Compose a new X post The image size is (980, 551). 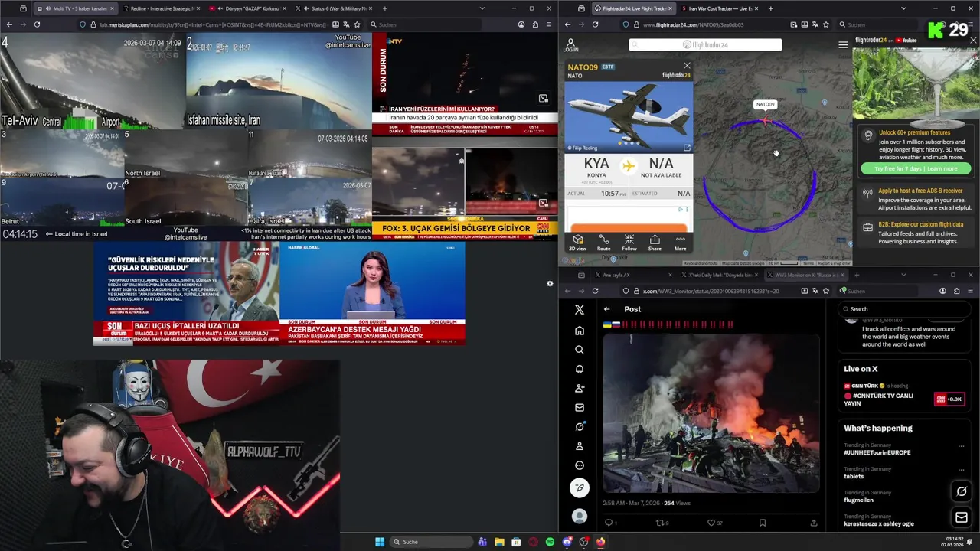(x=580, y=487)
